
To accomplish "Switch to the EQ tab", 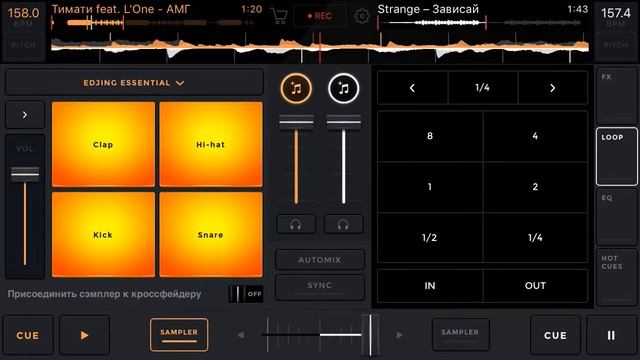I will coord(616,217).
